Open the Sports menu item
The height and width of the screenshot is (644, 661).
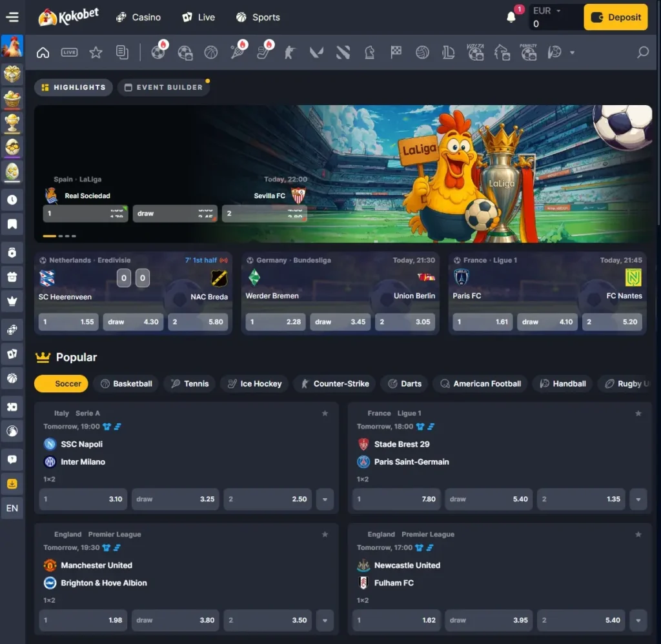pyautogui.click(x=258, y=17)
